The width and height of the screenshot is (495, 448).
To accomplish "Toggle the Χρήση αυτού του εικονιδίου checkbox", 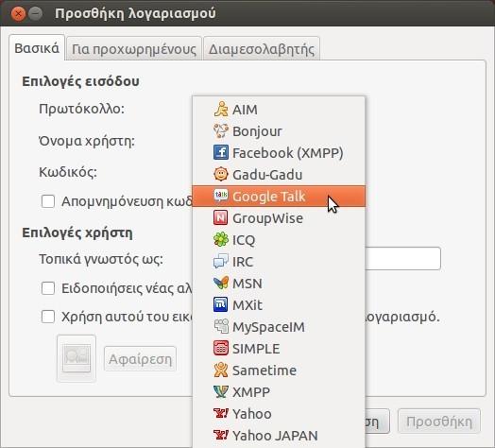I will click(48, 317).
